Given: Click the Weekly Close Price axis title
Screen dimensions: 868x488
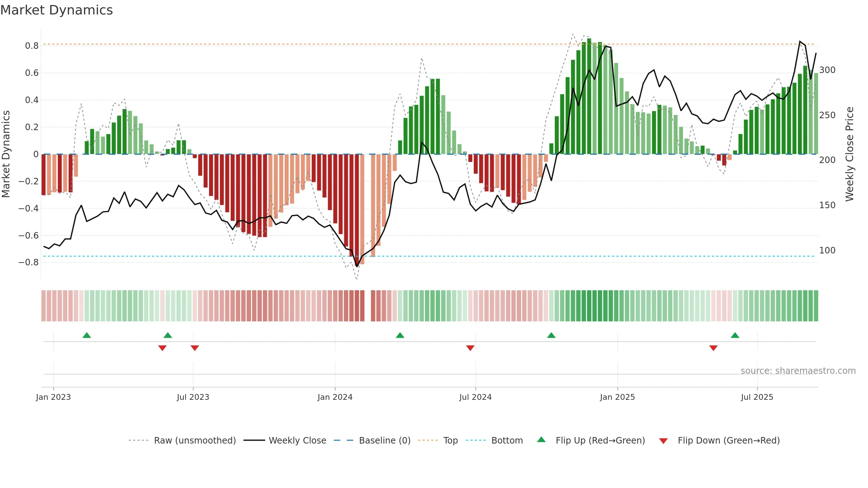Looking at the screenshot, I should pyautogui.click(x=850, y=154).
